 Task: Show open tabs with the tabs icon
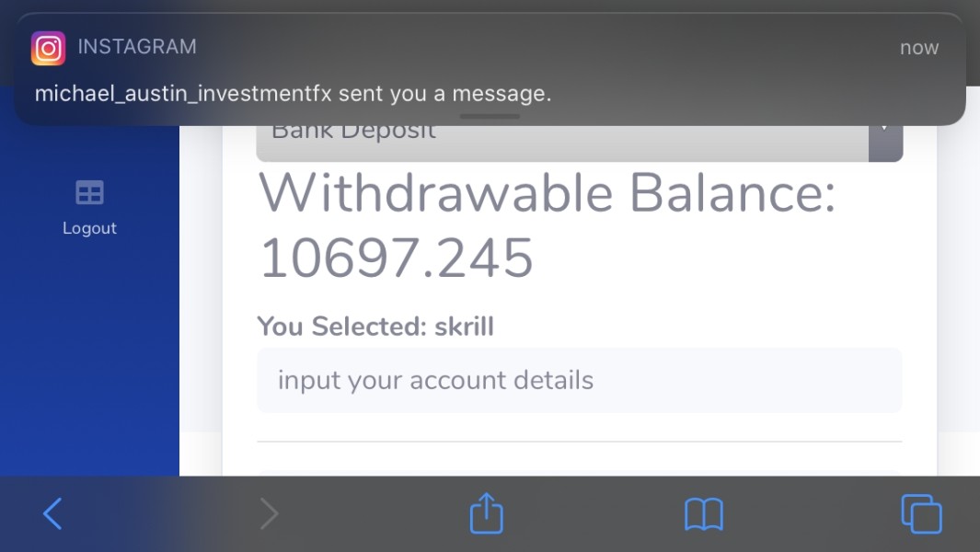tap(921, 514)
